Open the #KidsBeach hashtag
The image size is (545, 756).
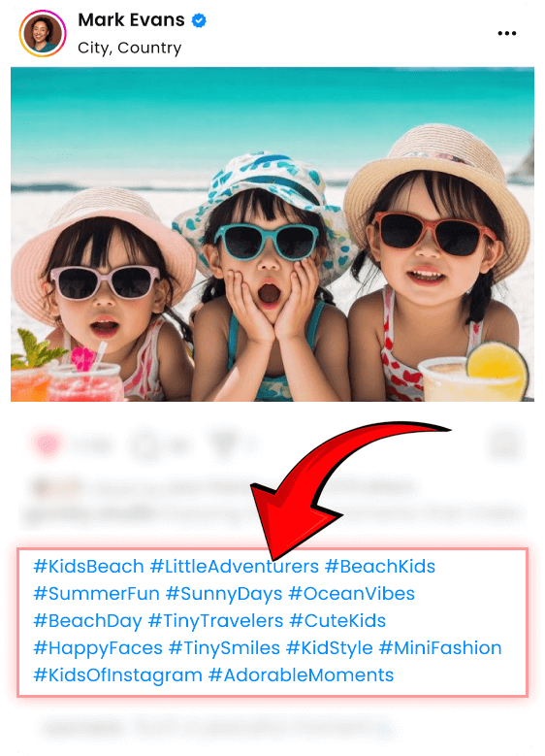tap(88, 566)
